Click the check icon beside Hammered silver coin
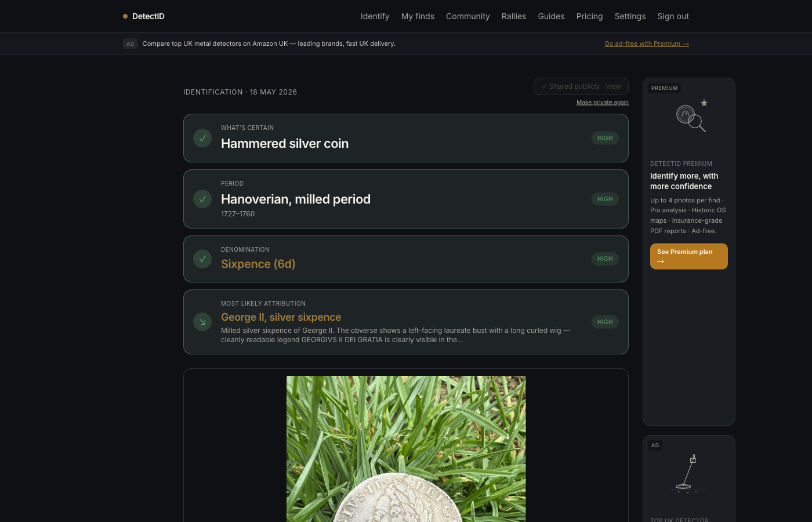This screenshot has width=812, height=522. pyautogui.click(x=202, y=138)
